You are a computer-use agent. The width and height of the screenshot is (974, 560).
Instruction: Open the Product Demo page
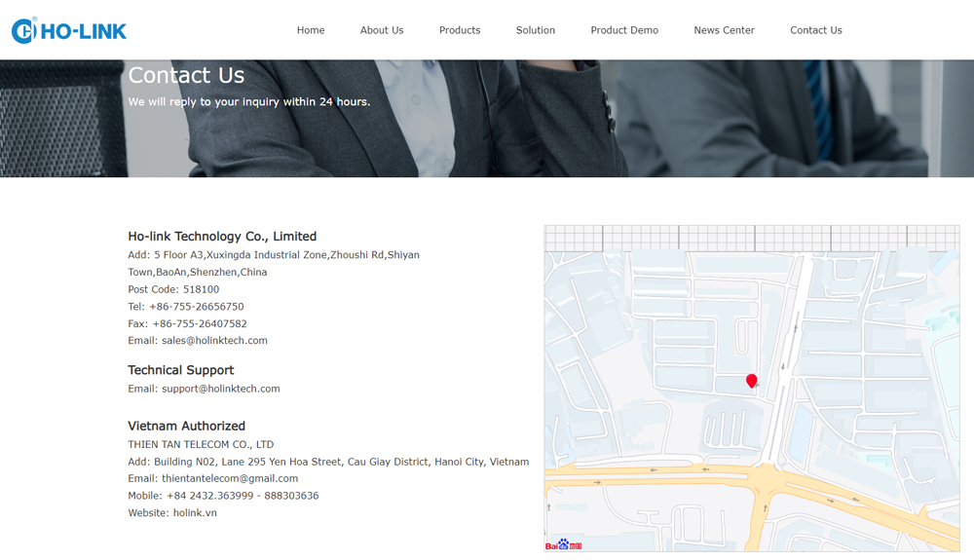(624, 30)
